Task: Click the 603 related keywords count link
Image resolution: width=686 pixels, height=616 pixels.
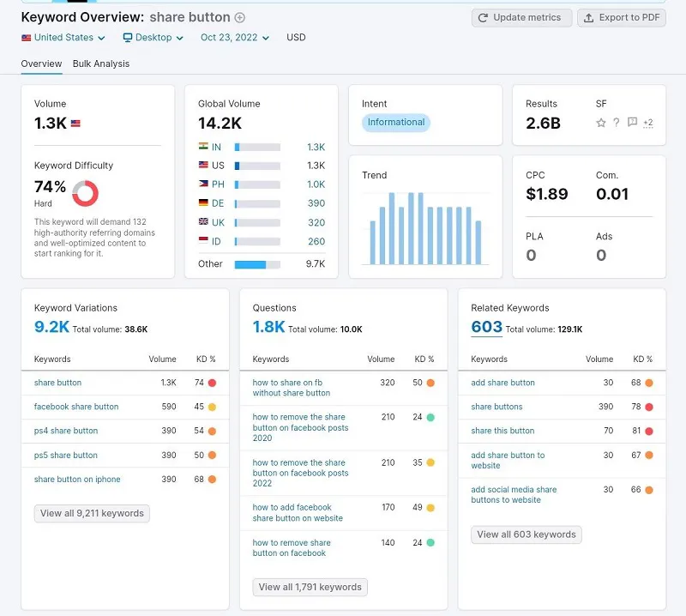Action: point(486,327)
